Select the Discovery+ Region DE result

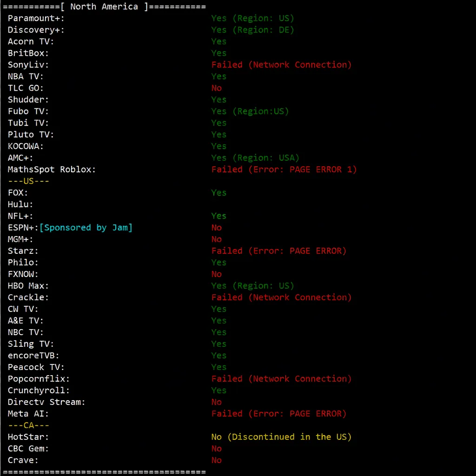253,30
